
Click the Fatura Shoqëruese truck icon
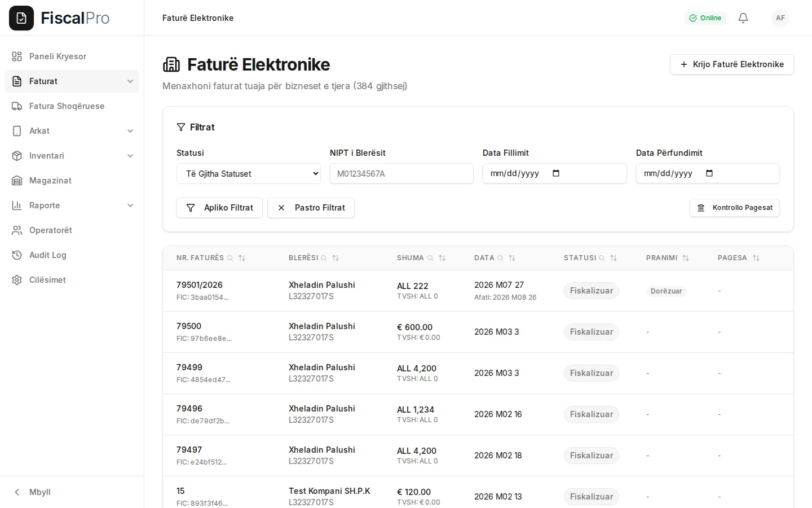pos(17,106)
